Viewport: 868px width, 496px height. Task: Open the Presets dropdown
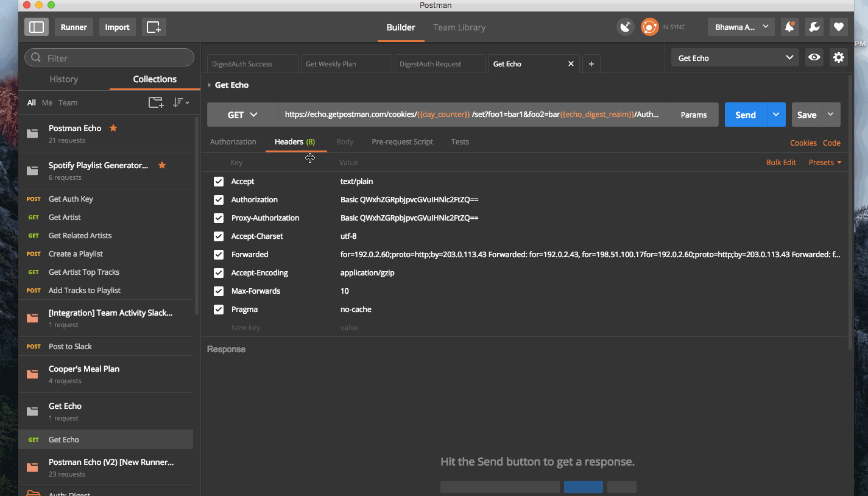coord(825,162)
